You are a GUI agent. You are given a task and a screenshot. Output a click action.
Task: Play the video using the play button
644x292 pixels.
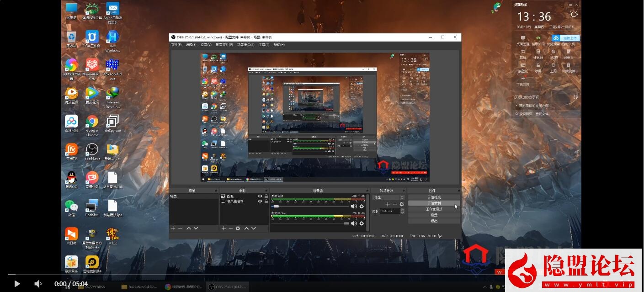pos(17,284)
